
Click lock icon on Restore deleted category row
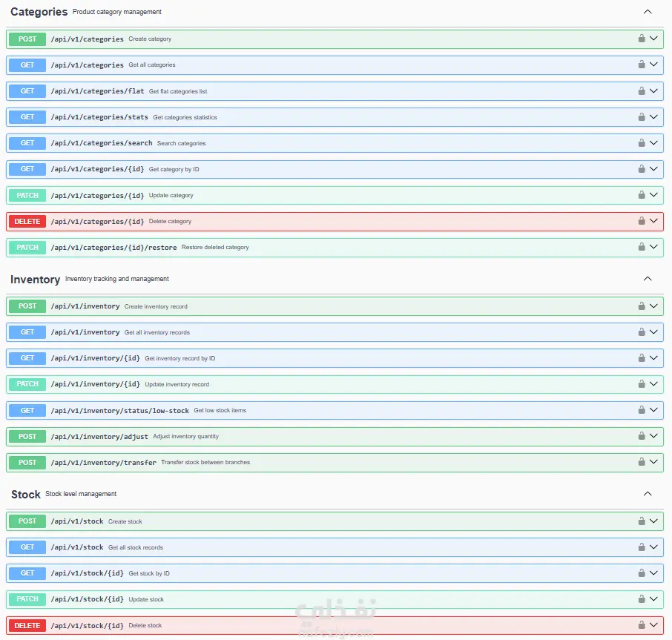[642, 246]
